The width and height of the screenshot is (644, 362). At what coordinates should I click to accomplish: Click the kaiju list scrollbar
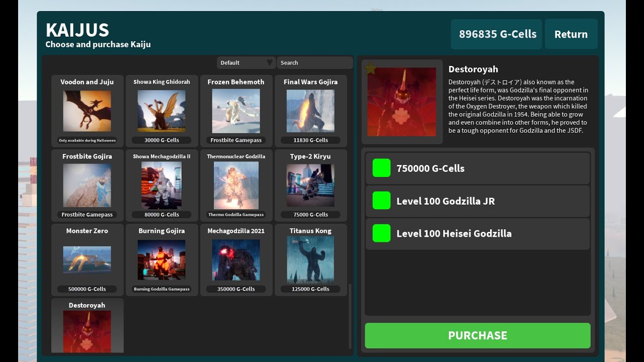point(350,316)
